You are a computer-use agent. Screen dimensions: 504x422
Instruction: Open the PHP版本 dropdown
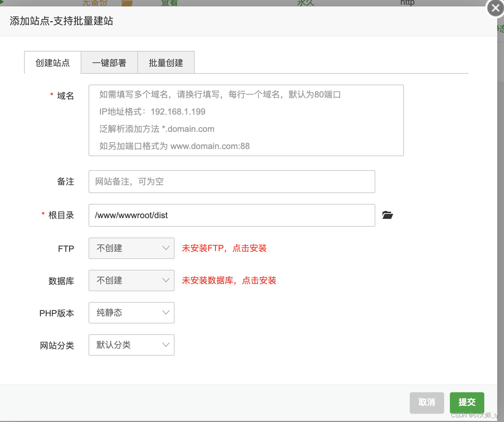coord(132,313)
